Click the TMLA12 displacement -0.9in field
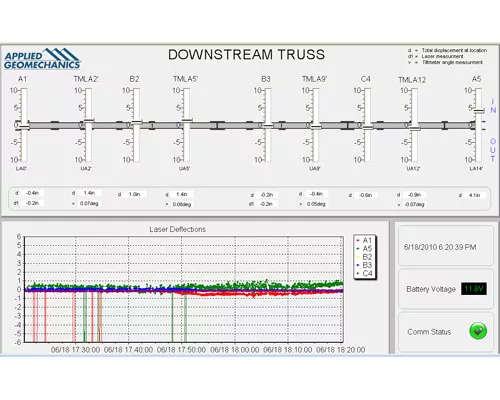Viewport: 500px width, 400px height. (x=414, y=194)
